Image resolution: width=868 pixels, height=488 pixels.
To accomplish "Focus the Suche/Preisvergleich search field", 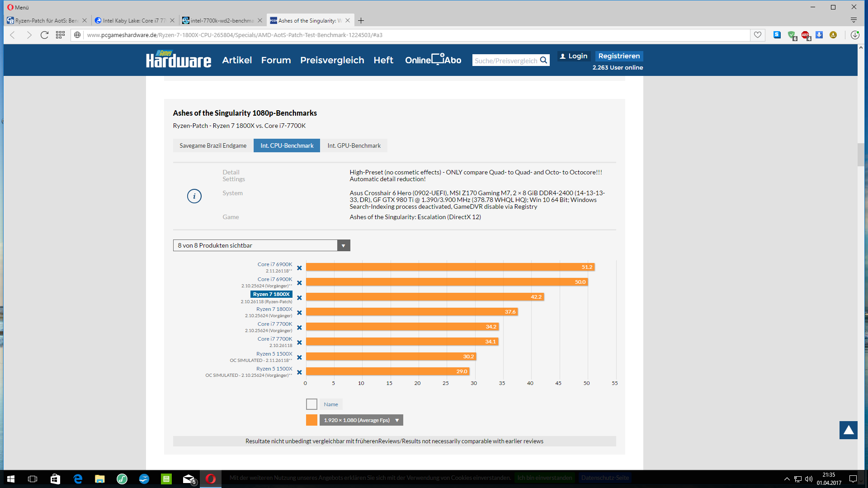I will coord(505,61).
